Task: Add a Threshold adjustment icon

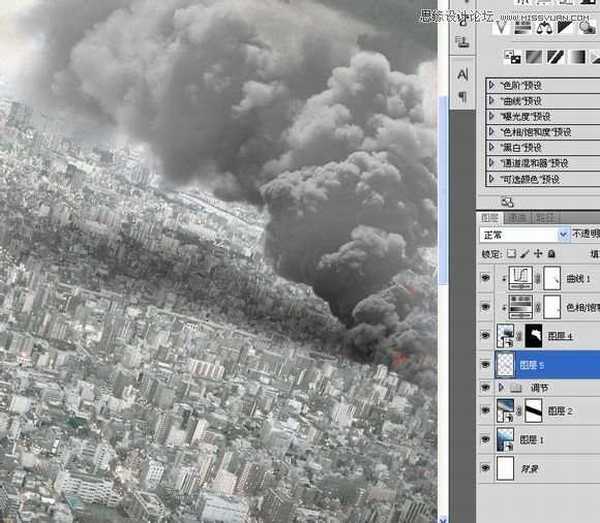Action: tap(555, 57)
